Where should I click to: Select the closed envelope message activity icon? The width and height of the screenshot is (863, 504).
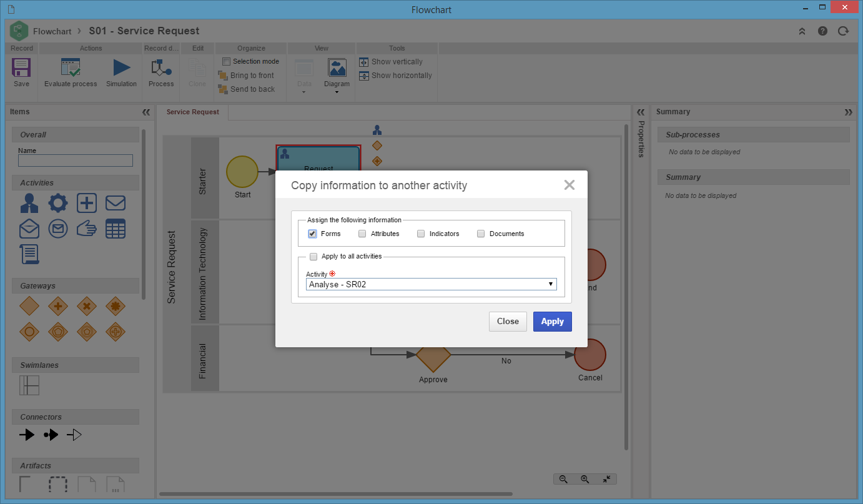point(116,203)
